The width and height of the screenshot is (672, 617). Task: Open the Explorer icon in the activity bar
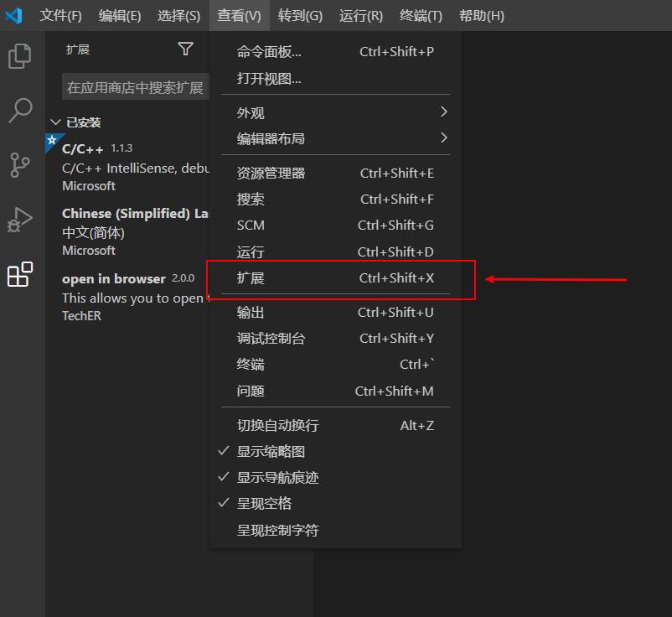coord(20,56)
